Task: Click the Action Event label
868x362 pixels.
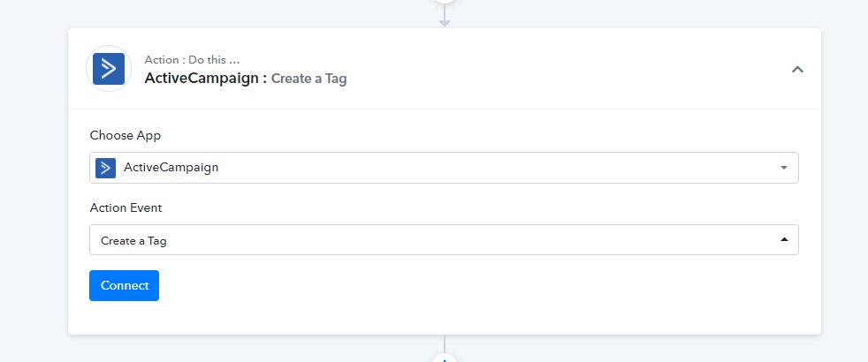Action: 126,207
